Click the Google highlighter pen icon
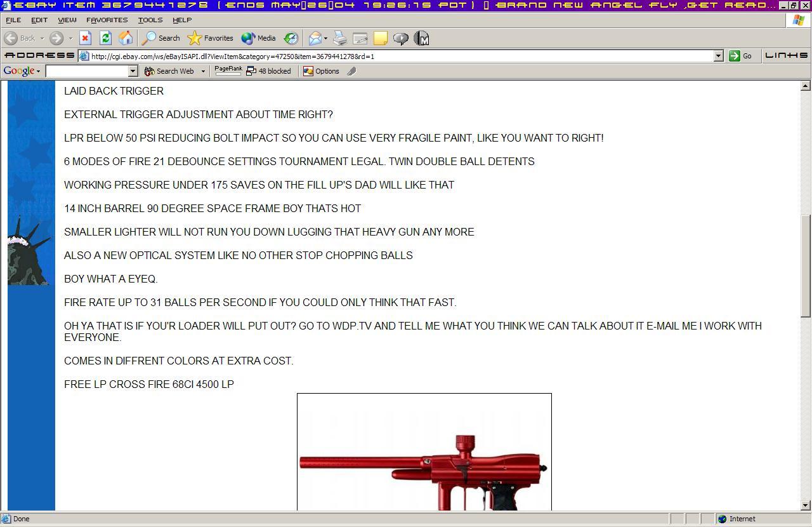Image resolution: width=812 pixels, height=527 pixels. [351, 71]
